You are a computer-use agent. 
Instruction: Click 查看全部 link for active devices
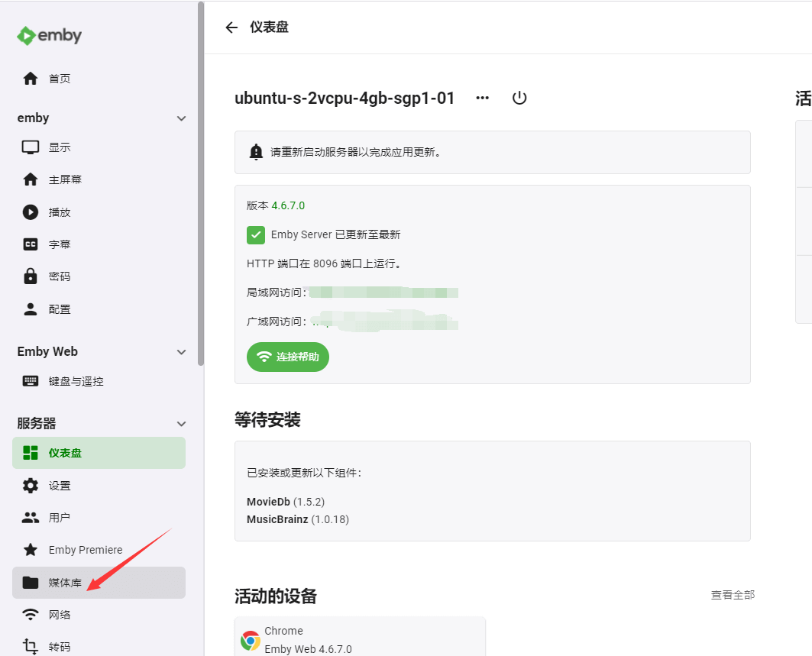(x=732, y=595)
